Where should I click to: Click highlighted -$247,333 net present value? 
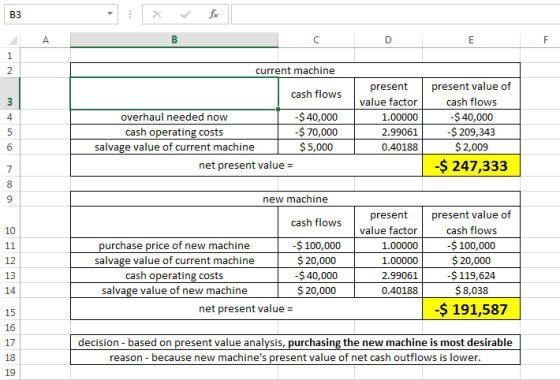tap(471, 166)
